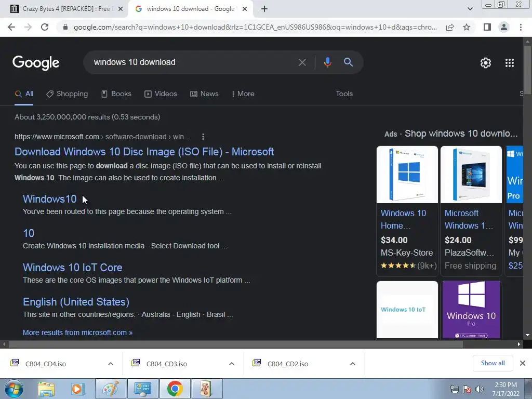Select the All results tab
Screen dimensions: 532x399
(24, 94)
